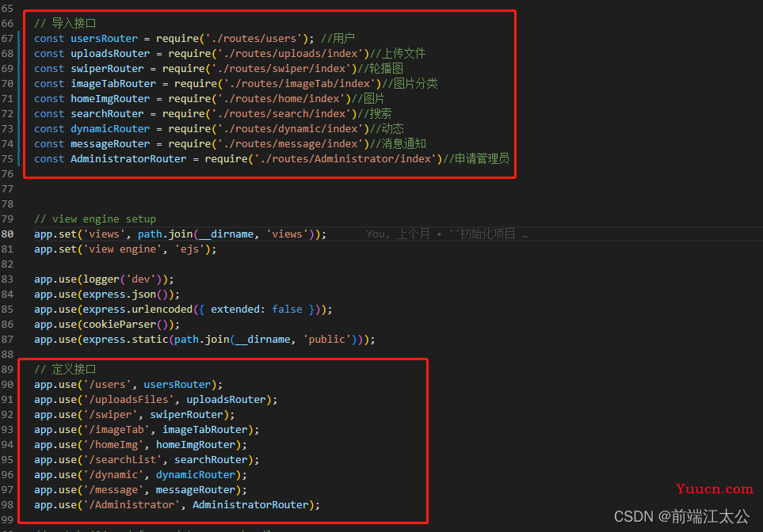Click 'AdministratorRouter' in the app.use call on line 98
The image size is (763, 532).
[250, 505]
